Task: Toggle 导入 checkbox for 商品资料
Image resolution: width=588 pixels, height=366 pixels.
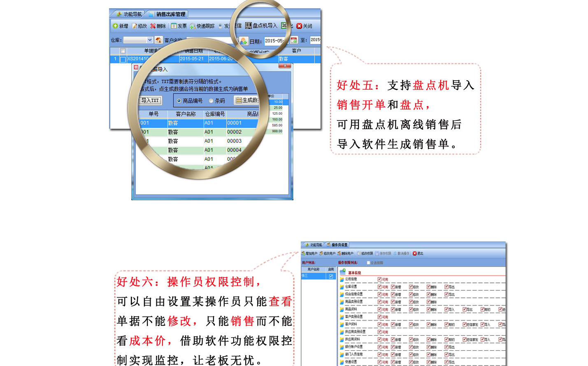Action: click(x=446, y=309)
